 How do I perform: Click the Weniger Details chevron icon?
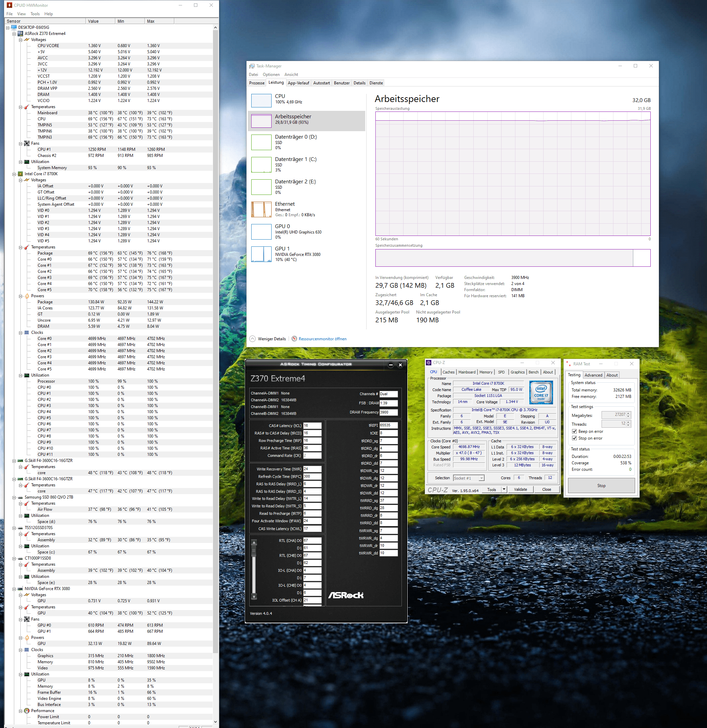pos(253,339)
